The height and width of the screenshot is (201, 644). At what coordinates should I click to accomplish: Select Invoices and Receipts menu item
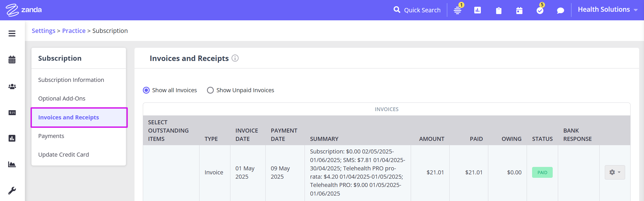coord(79,117)
